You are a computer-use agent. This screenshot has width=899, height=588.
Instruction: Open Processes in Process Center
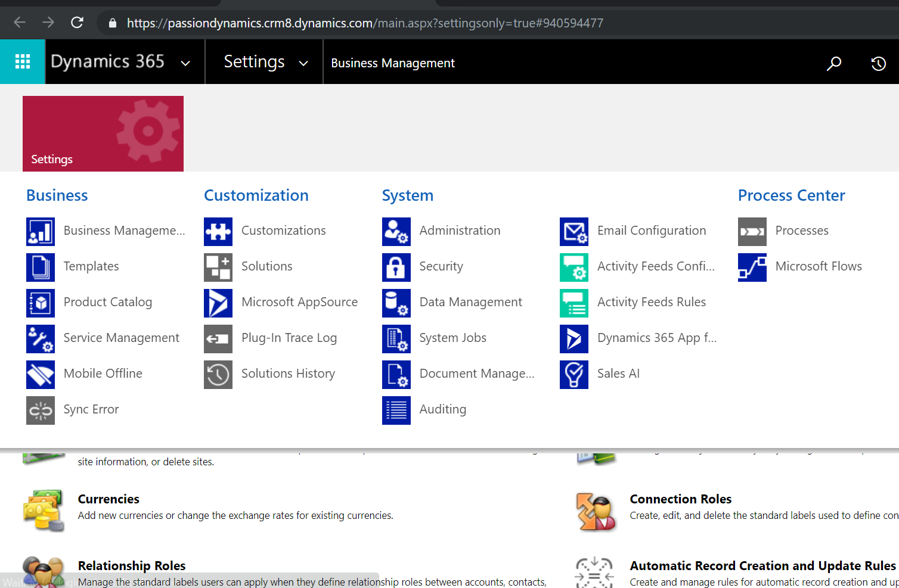point(801,231)
